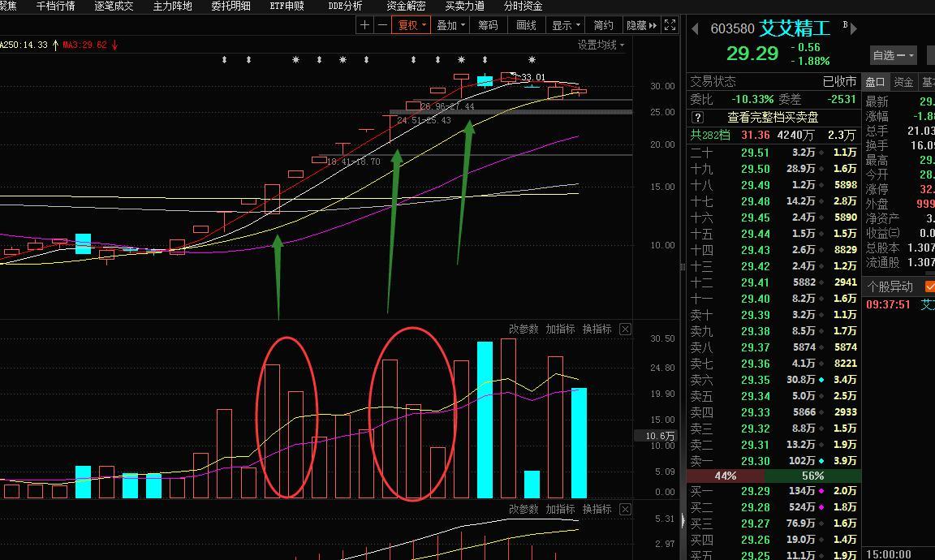Open the 自选 watchlist dropdown
The image size is (935, 560).
click(x=893, y=55)
